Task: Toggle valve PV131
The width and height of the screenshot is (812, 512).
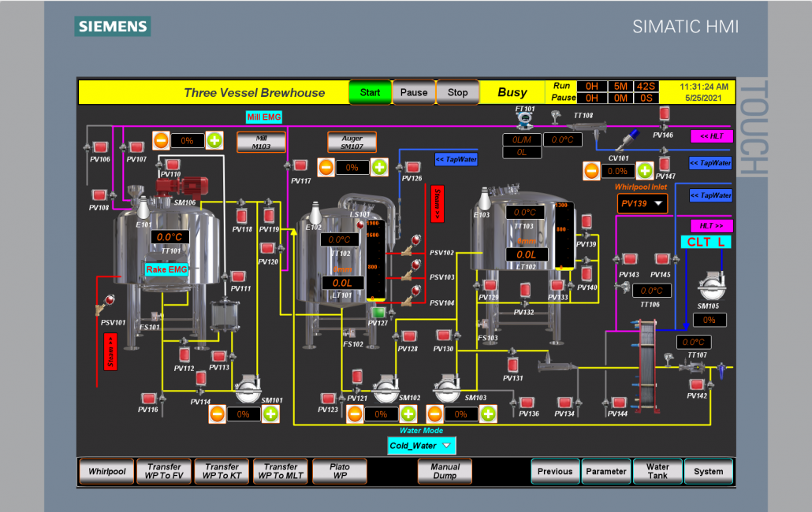Action: click(512, 365)
